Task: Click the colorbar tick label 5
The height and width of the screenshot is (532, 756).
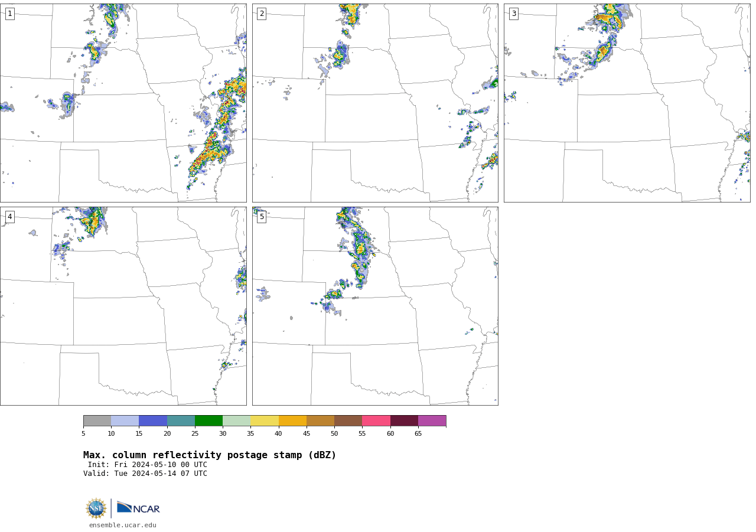Action: coord(83,434)
